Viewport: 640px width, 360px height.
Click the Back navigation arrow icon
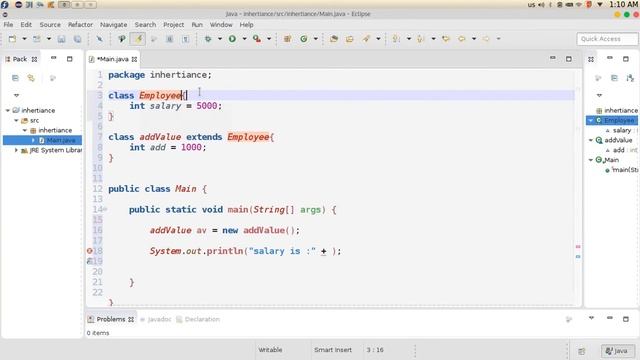coord(462,39)
